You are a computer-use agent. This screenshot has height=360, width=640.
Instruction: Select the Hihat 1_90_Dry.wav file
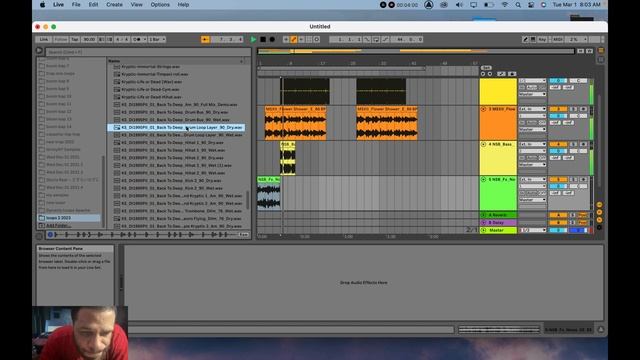[176, 142]
